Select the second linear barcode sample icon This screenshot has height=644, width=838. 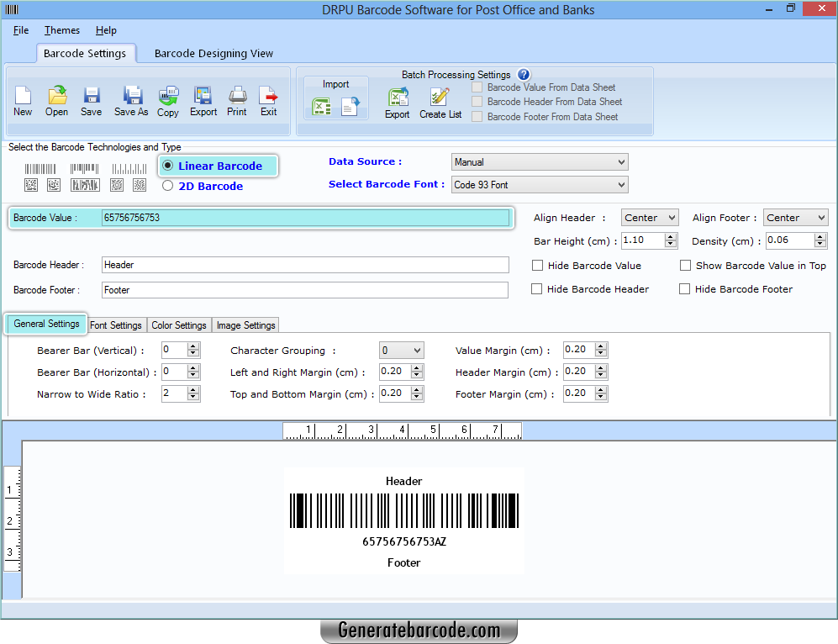tap(84, 169)
